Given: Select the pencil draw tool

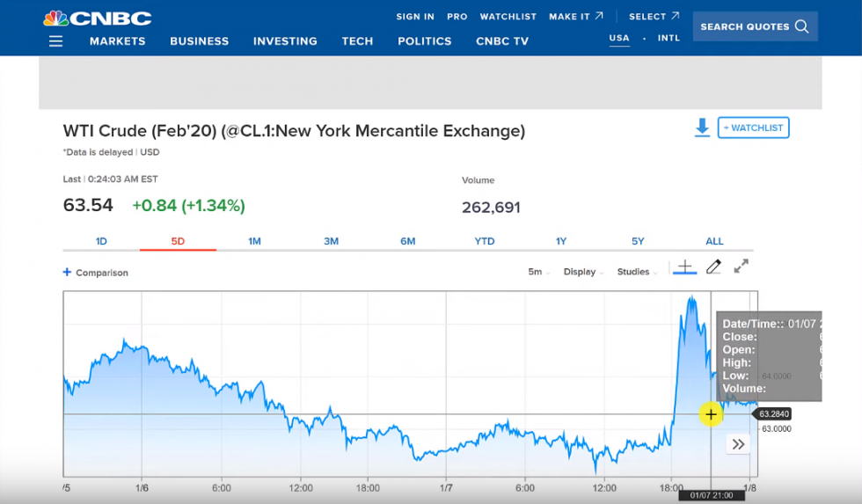Looking at the screenshot, I should pyautogui.click(x=713, y=267).
